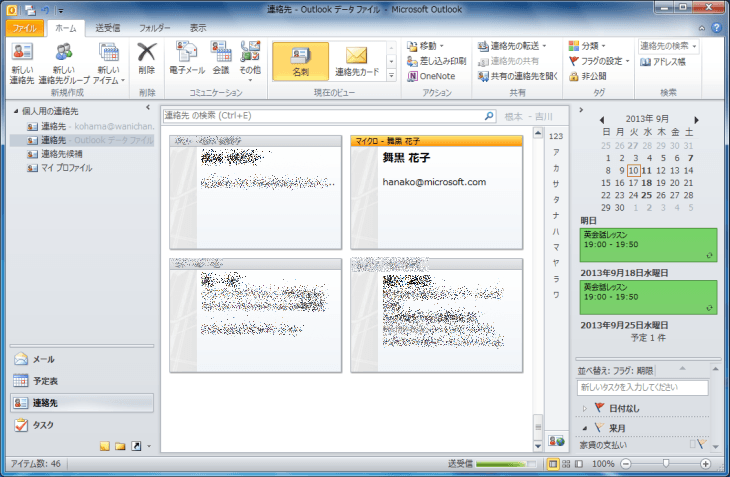Viewport: 730px width, 477px height.
Task: Collapse the 来月 task group
Action: (x=585, y=428)
